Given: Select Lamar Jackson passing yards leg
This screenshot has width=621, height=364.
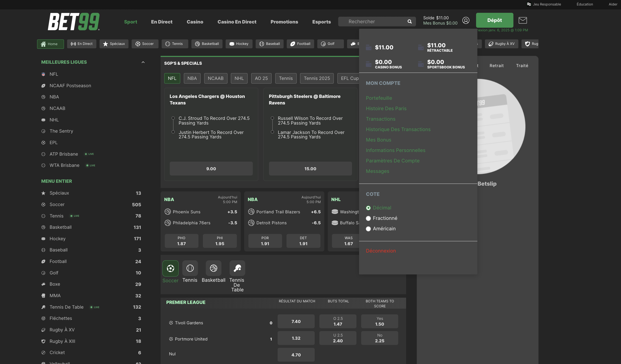Looking at the screenshot, I should tap(311, 134).
